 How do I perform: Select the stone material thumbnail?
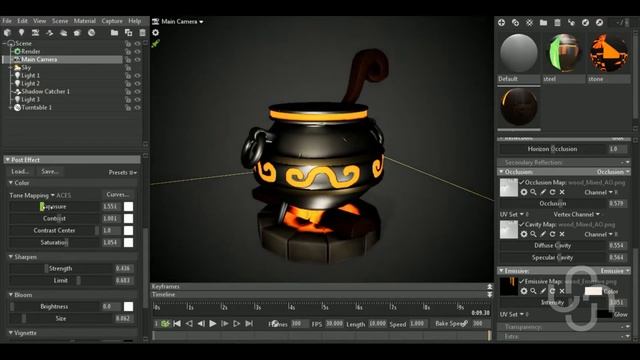[x=609, y=53]
